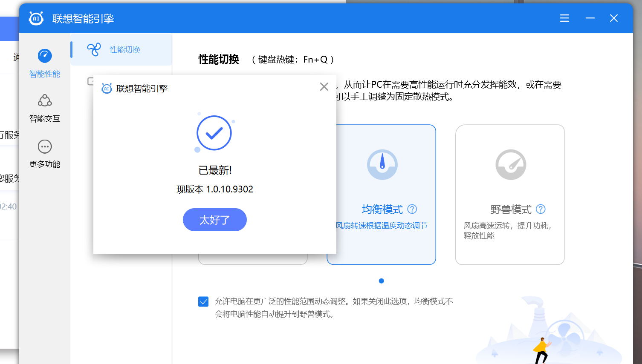Select the 均衡模式 performance card
The width and height of the screenshot is (642, 364).
coord(382,195)
